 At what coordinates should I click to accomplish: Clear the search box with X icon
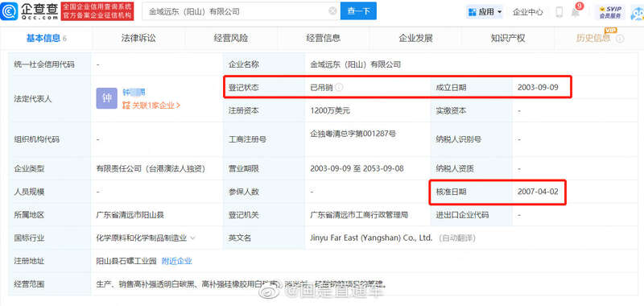pos(332,11)
